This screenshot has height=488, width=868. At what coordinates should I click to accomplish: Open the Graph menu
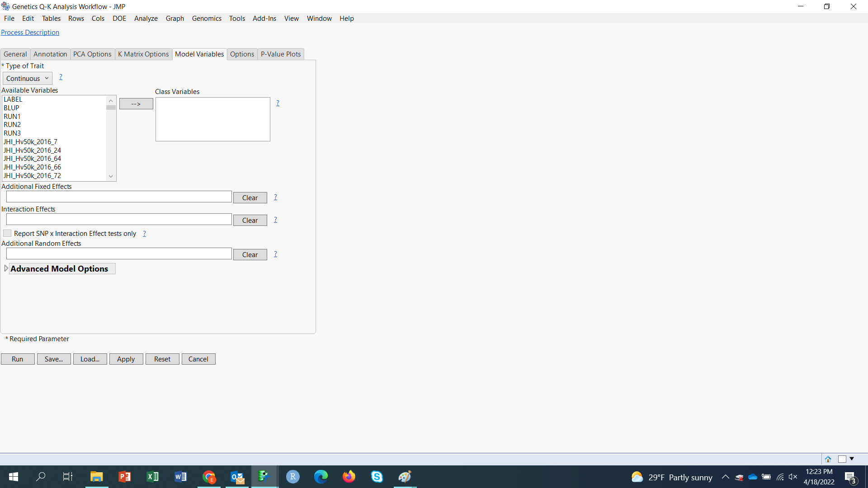point(175,19)
